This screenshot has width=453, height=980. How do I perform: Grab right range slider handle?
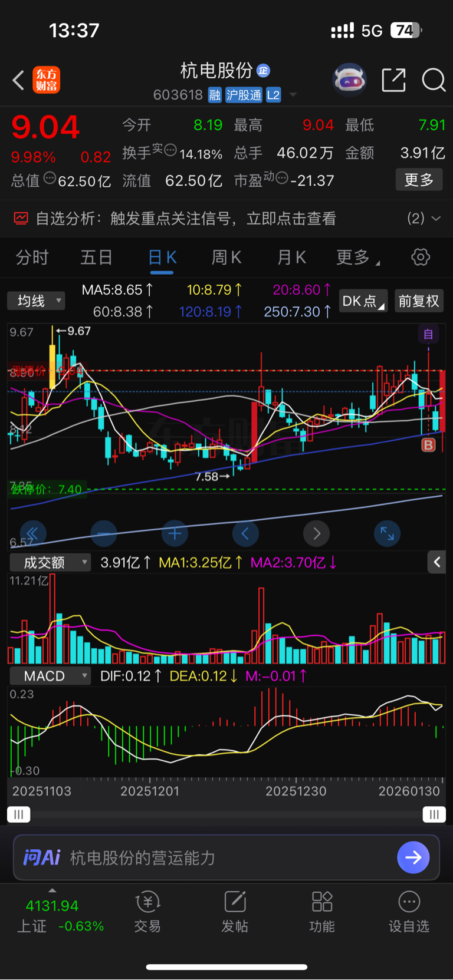pyautogui.click(x=434, y=814)
